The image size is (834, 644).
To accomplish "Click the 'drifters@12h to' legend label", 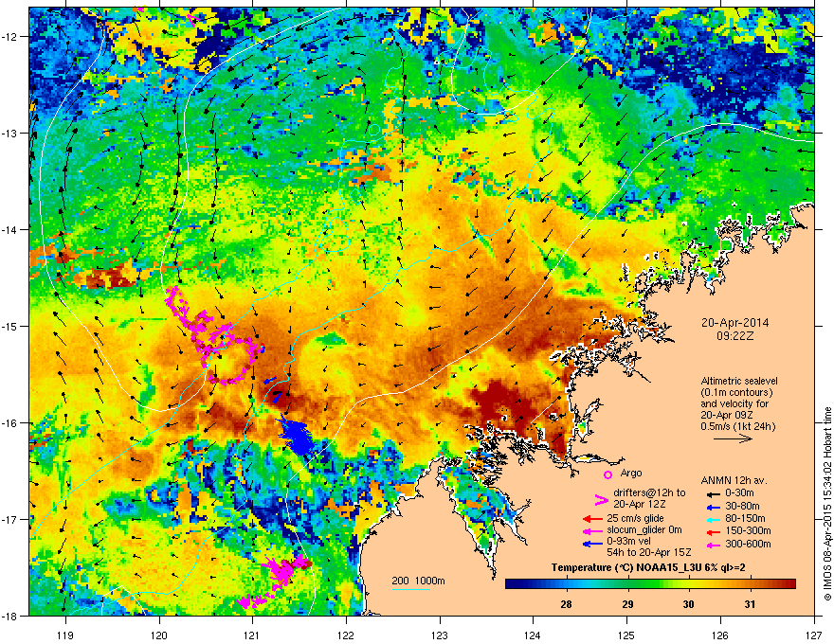I will [x=649, y=493].
